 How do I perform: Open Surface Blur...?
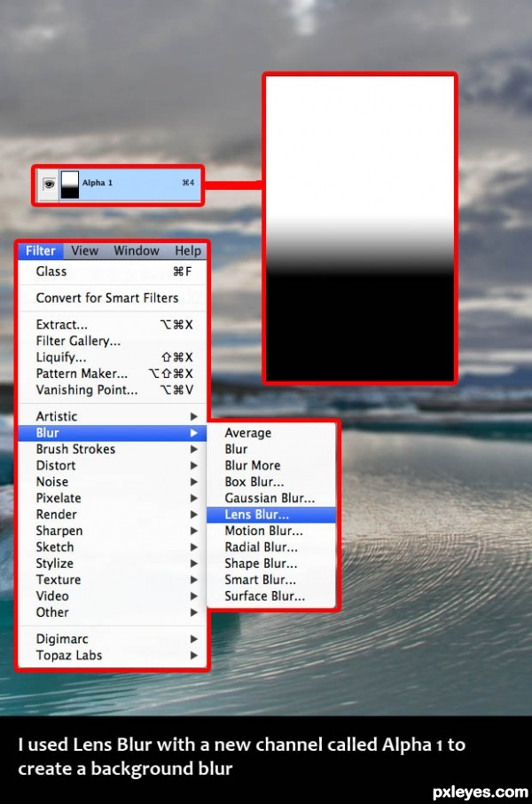[271, 595]
